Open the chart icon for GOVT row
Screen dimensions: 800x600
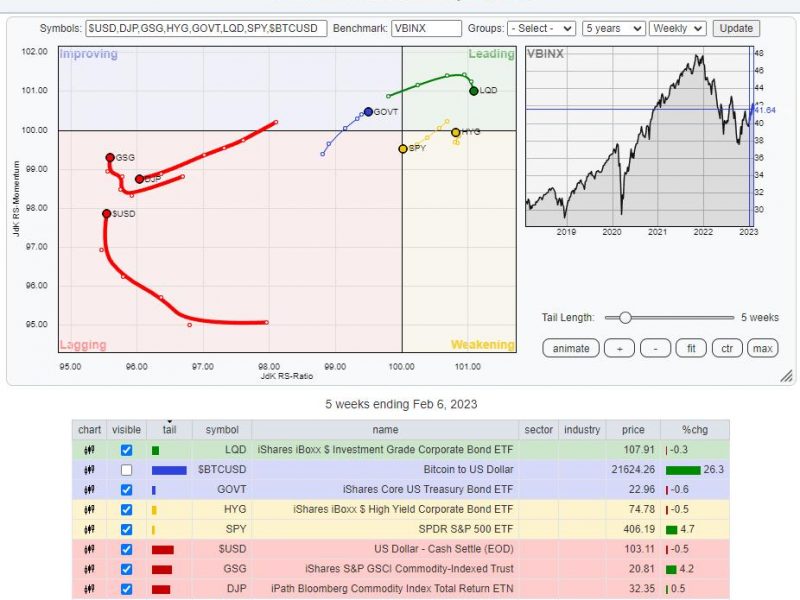89,490
